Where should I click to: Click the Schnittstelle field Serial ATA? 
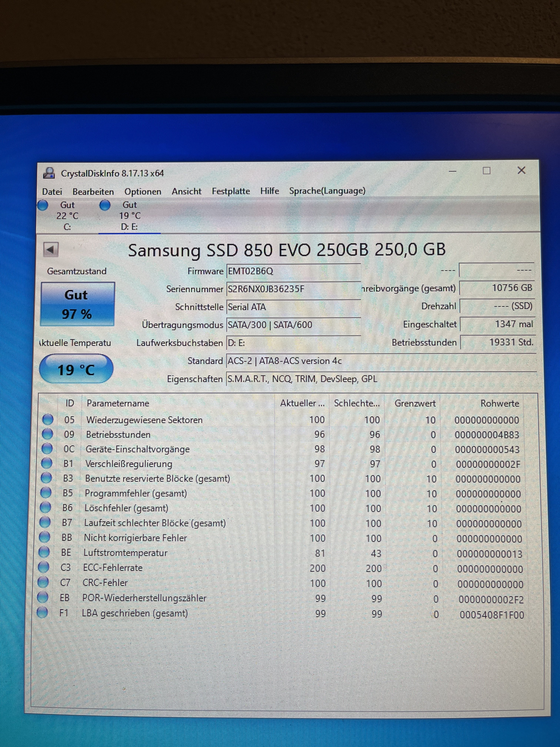(x=293, y=307)
